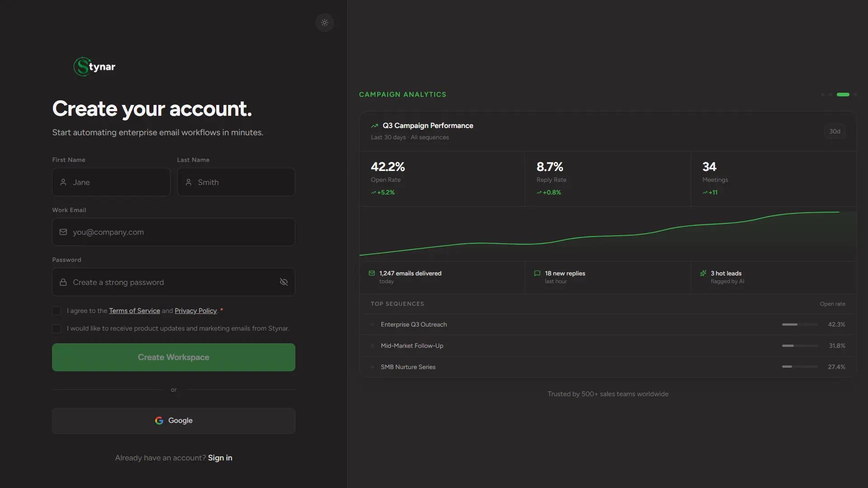Screen dimensions: 868x488
Task: Click the Trusted by 500+ sales teams text
Action: (608, 394)
